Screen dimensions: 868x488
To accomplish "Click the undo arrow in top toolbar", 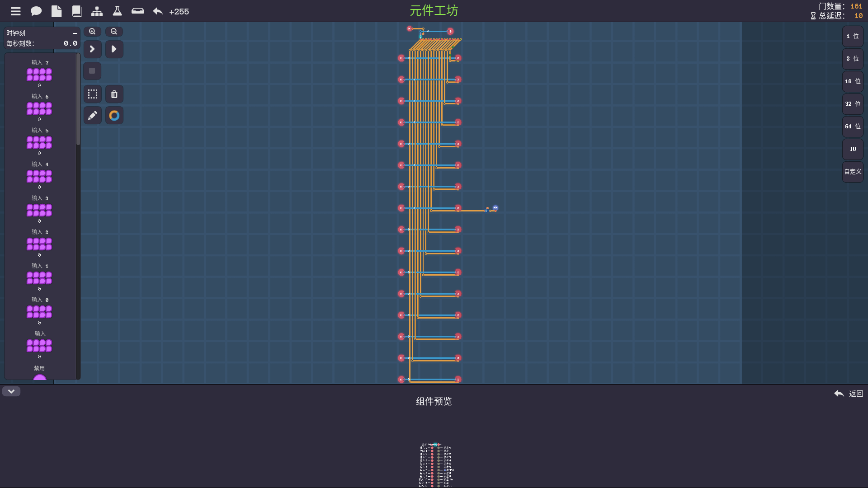I will 158,11.
